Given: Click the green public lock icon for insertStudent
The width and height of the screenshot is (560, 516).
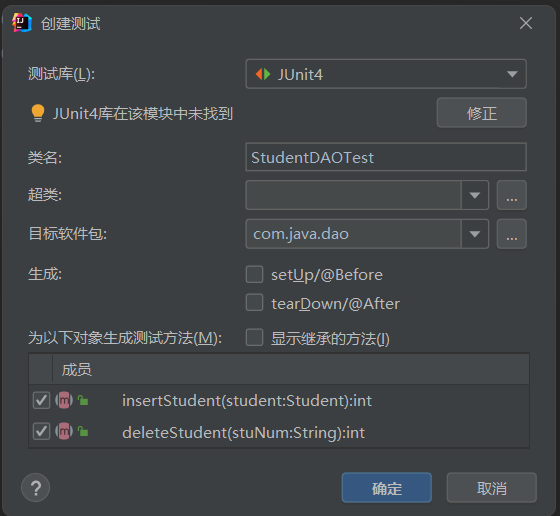Looking at the screenshot, I should (x=83, y=400).
